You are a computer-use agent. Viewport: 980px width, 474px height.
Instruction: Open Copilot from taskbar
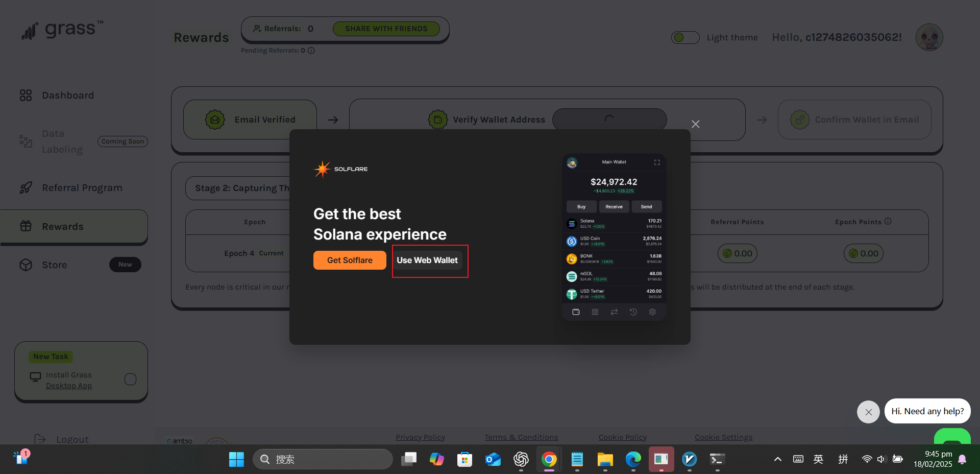[436, 459]
